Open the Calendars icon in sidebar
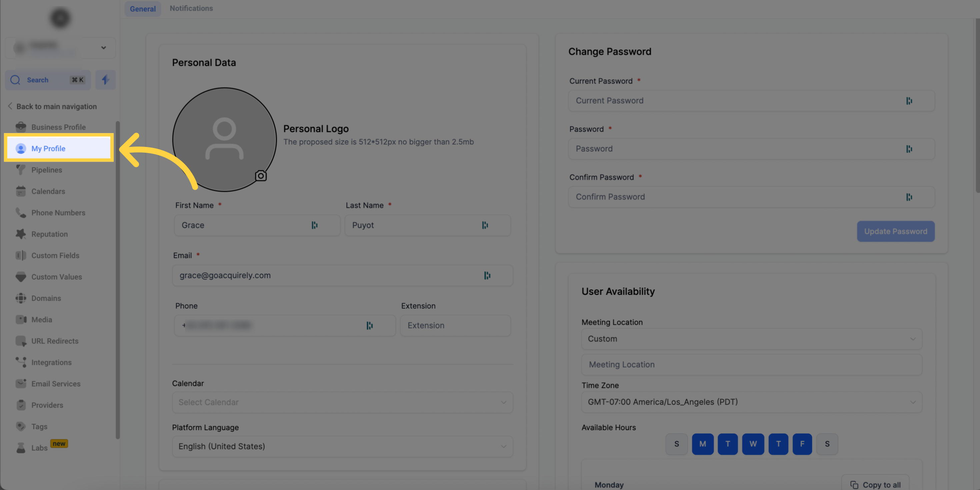This screenshot has width=980, height=490. 21,191
